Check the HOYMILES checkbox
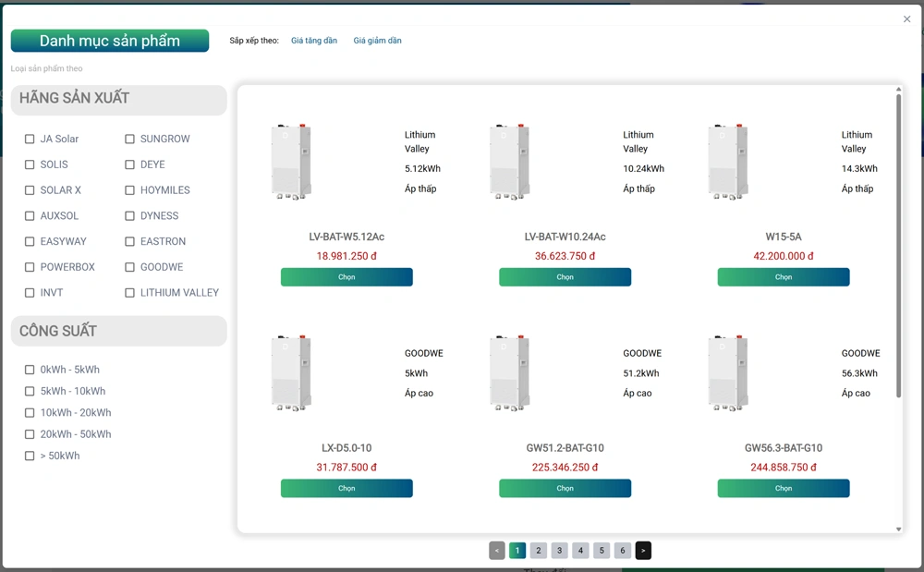The image size is (924, 572). [x=129, y=190]
